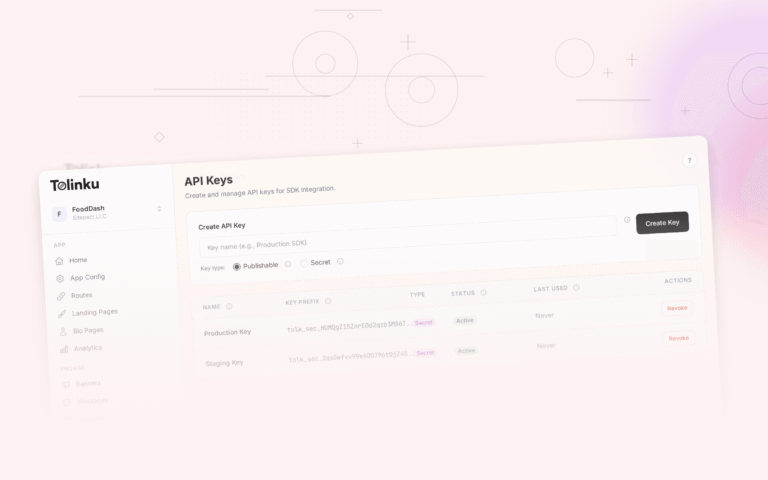The height and width of the screenshot is (480, 768).
Task: Revoke the Production Key
Action: pyautogui.click(x=677, y=308)
